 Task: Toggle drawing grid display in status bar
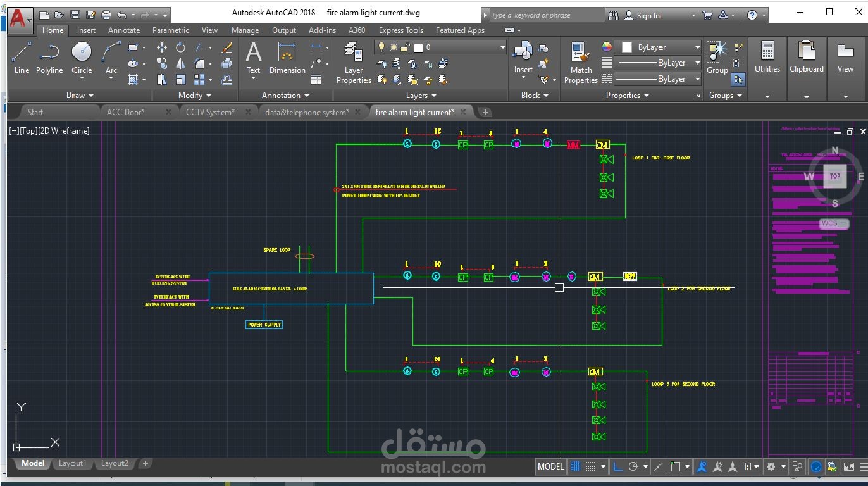576,466
